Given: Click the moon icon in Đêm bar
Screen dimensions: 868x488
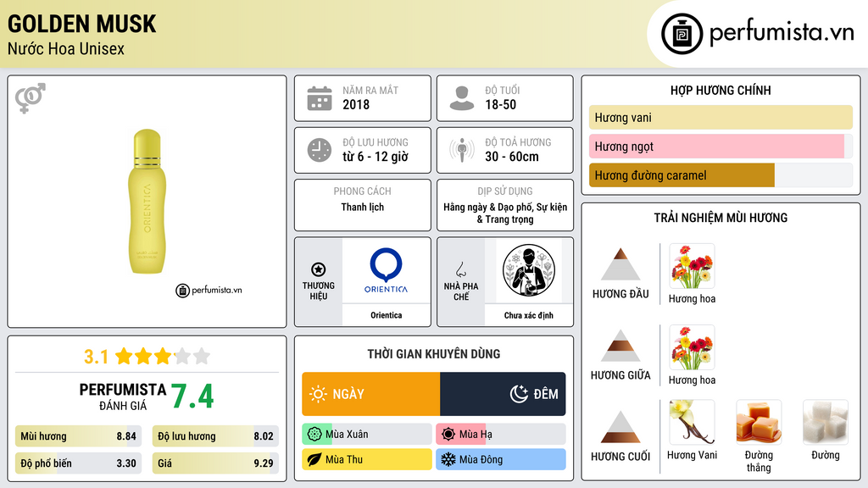Looking at the screenshot, I should [519, 394].
